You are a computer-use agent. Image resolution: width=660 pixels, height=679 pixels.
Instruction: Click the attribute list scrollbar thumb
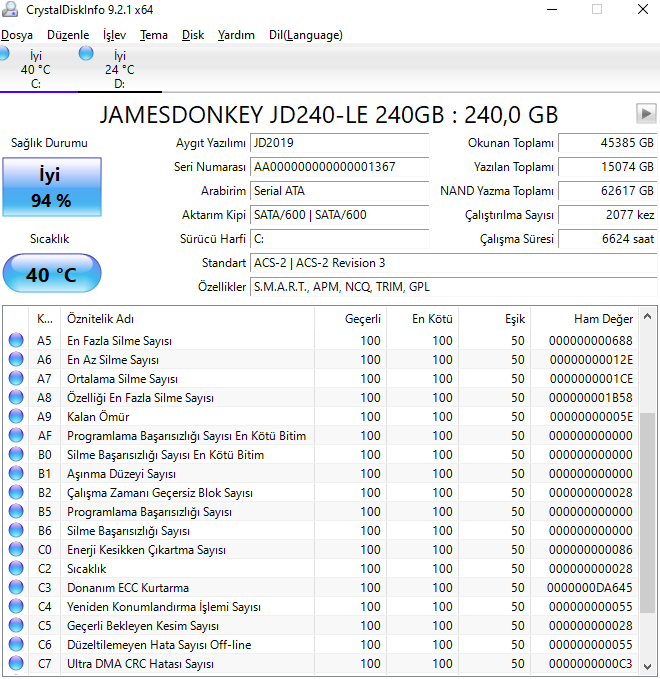tap(647, 513)
